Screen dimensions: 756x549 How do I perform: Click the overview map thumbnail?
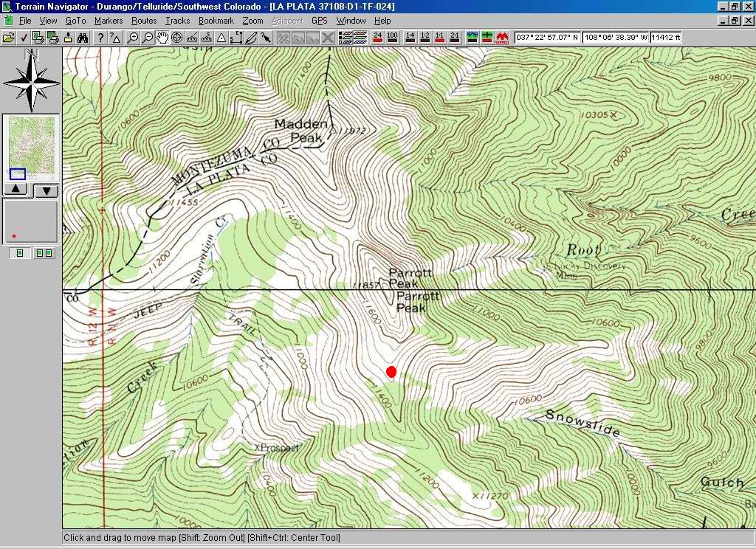coord(31,148)
